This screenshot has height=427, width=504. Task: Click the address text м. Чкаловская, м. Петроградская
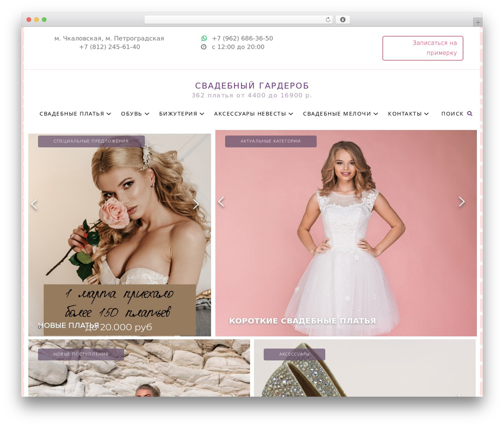[109, 39]
